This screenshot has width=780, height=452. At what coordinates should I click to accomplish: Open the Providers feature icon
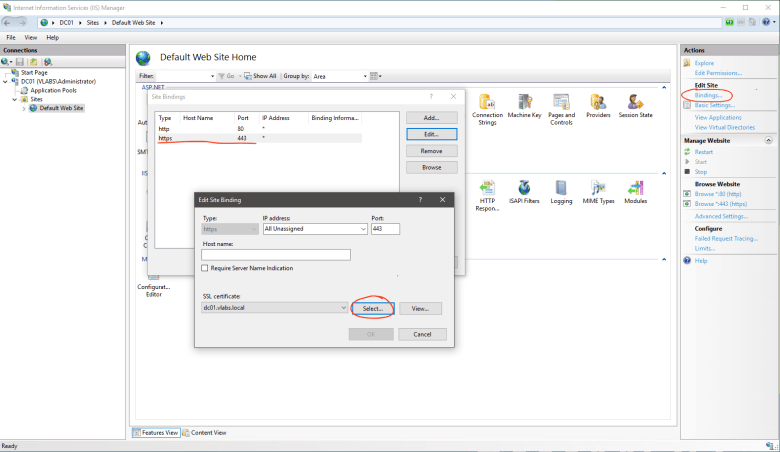[x=598, y=102]
